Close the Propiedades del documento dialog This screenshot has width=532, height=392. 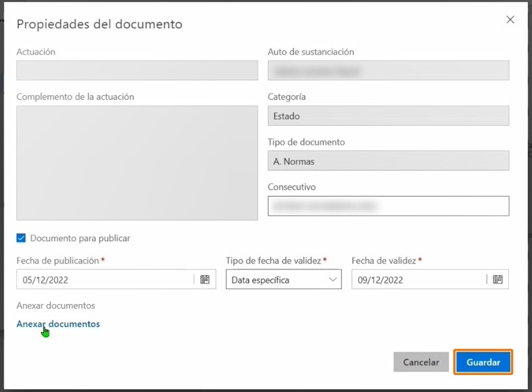510,20
